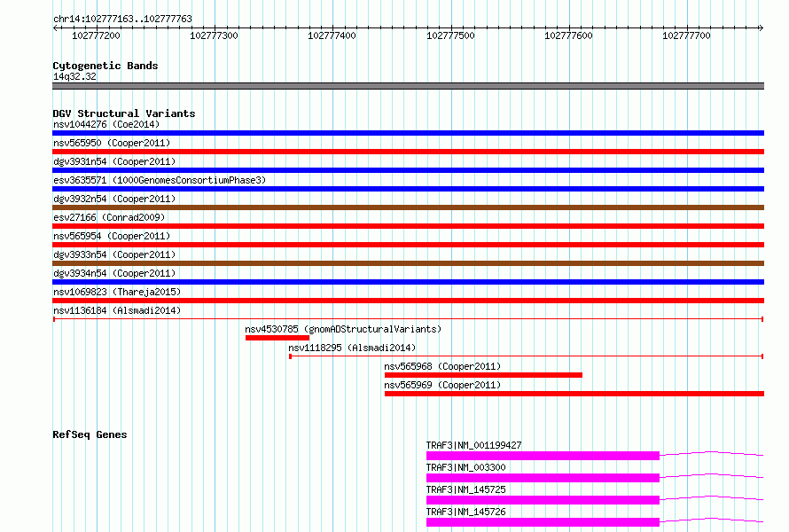Click the magenta exon bar for NM_145726
The width and height of the screenshot is (789, 532).
[x=543, y=522]
